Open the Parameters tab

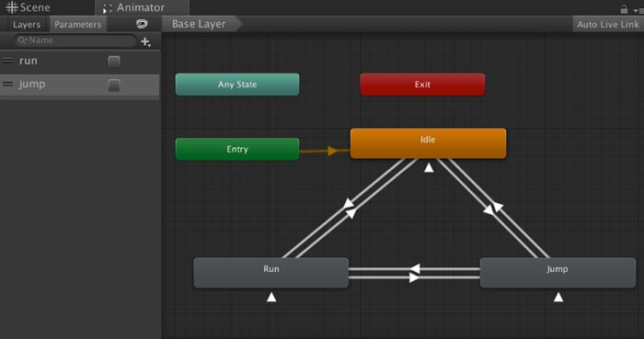(x=77, y=25)
